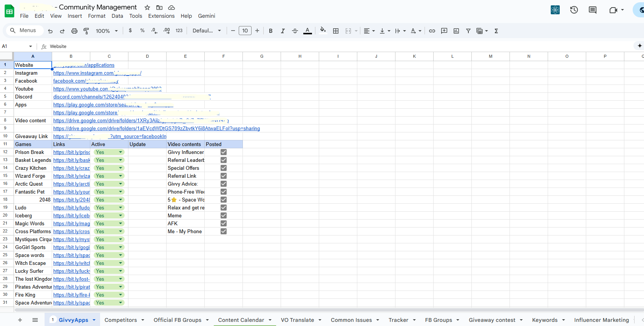Open the zoom level dropdown

coord(107,31)
